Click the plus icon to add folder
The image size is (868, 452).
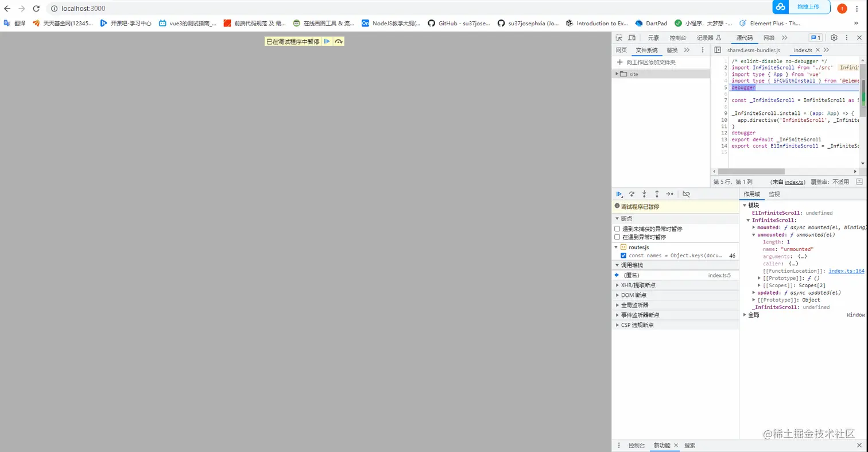pyautogui.click(x=619, y=62)
